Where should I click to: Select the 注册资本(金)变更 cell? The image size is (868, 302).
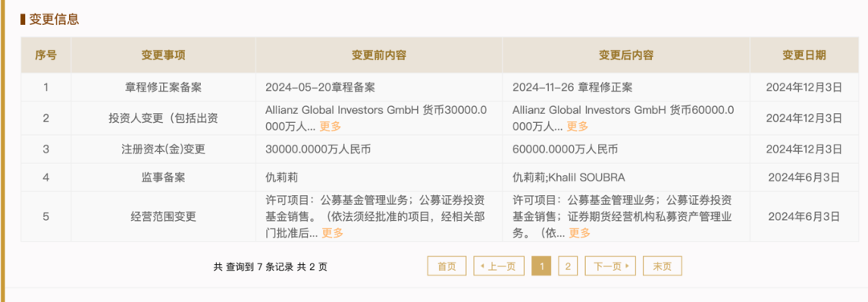coord(163,149)
